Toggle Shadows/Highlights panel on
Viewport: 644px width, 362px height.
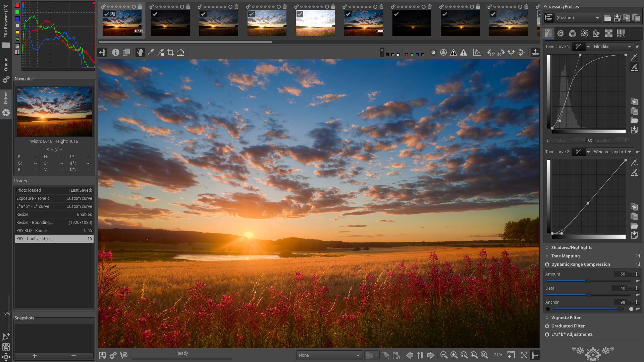point(547,247)
